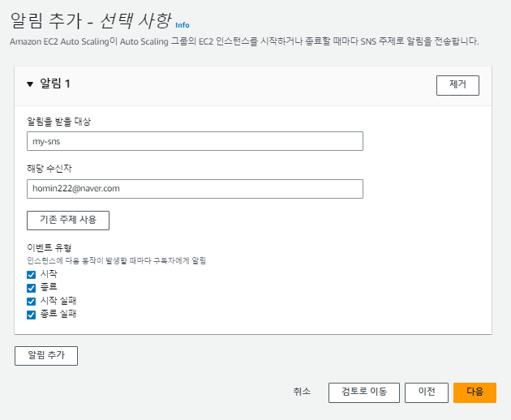The width and height of the screenshot is (511, 420).
Task: Click the 알림 추가 - 선택 사항 page title
Action: 91,21
